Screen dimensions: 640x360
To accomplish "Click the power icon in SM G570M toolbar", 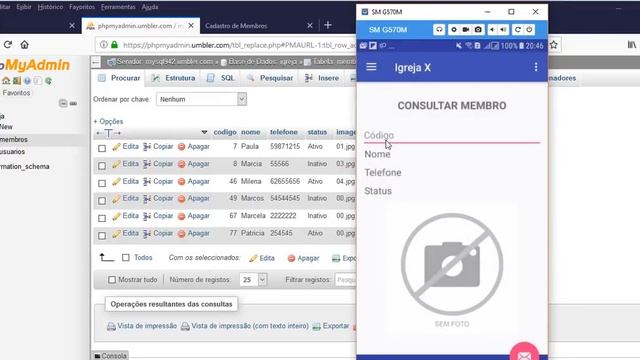I will (x=529, y=30).
